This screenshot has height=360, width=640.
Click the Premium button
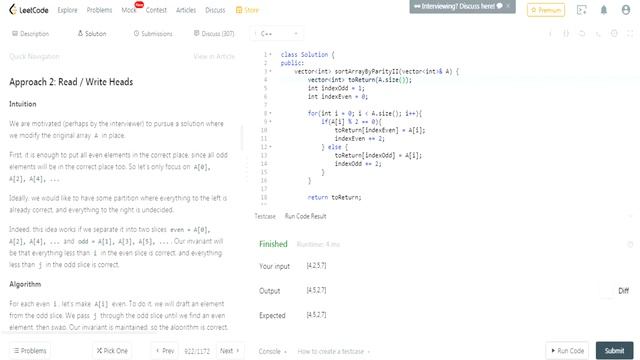[546, 10]
